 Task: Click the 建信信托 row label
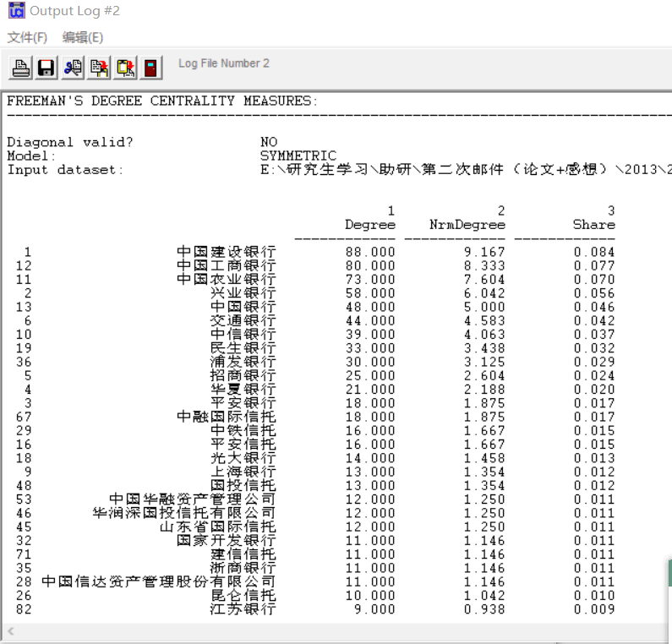click(243, 554)
